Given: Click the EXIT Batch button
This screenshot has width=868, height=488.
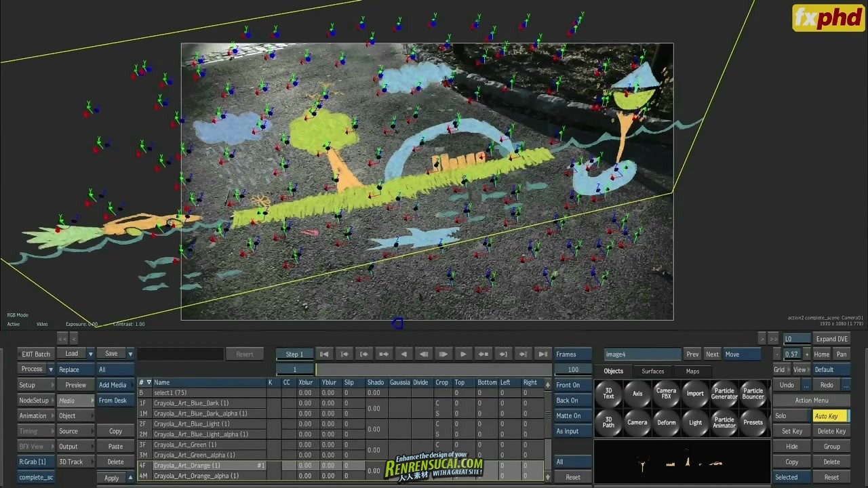Looking at the screenshot, I should coord(36,354).
